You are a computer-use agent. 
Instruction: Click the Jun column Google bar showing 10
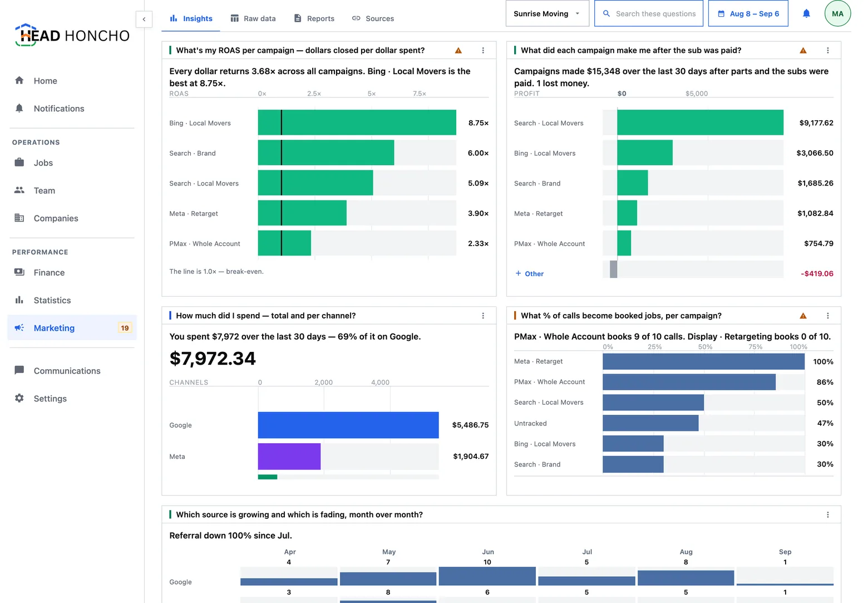487,576
